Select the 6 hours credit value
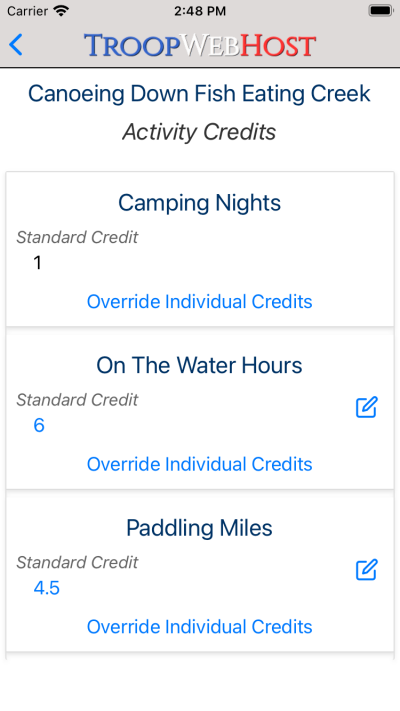 coord(39,425)
